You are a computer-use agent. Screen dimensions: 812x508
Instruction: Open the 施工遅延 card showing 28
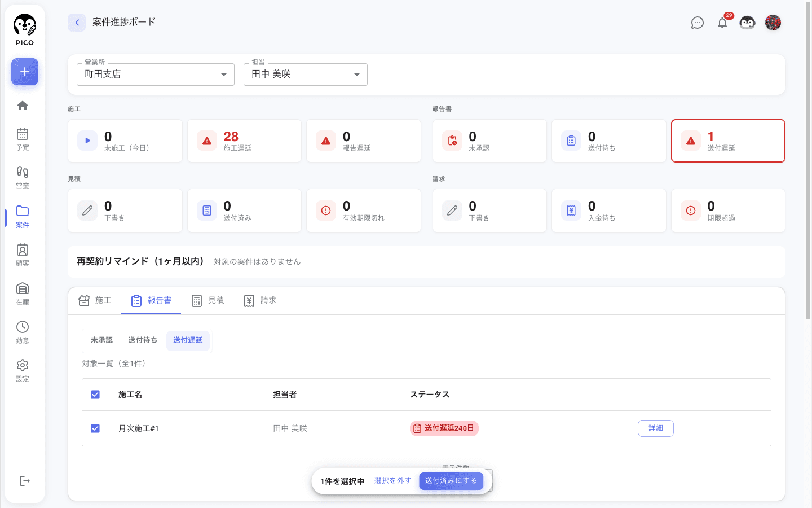(x=244, y=141)
